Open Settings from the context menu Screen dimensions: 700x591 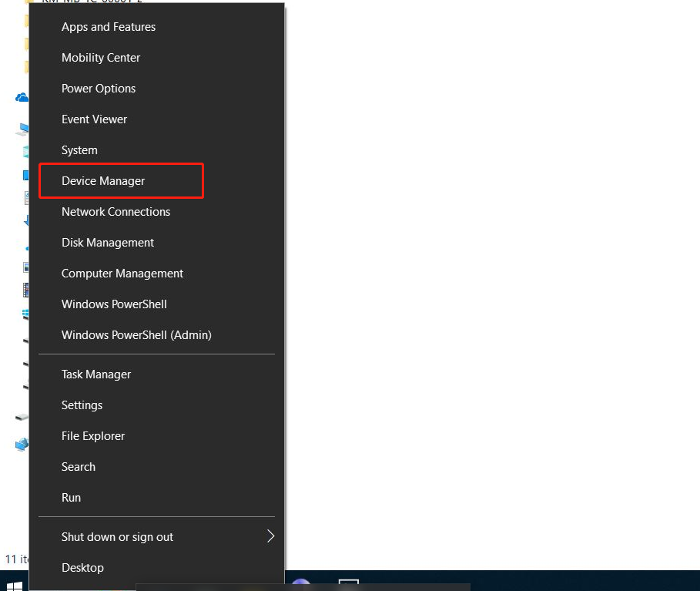82,405
